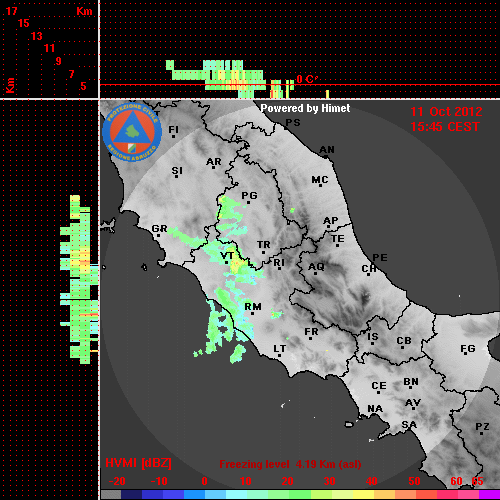The height and width of the screenshot is (500, 500).
Task: Click the Powered by Himet text
Action: [x=305, y=108]
